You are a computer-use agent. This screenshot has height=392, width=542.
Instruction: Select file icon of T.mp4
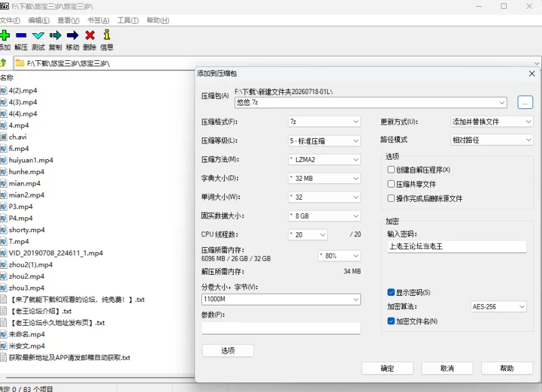tap(3, 242)
